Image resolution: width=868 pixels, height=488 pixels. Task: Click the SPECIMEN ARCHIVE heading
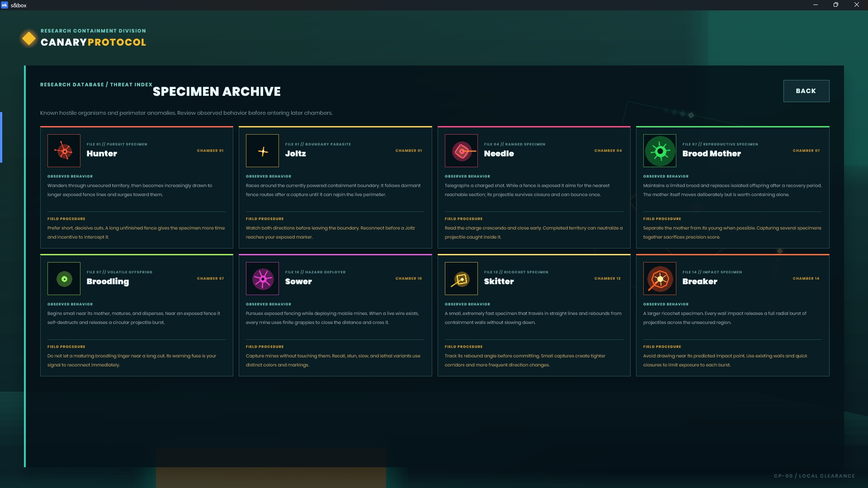click(x=217, y=92)
